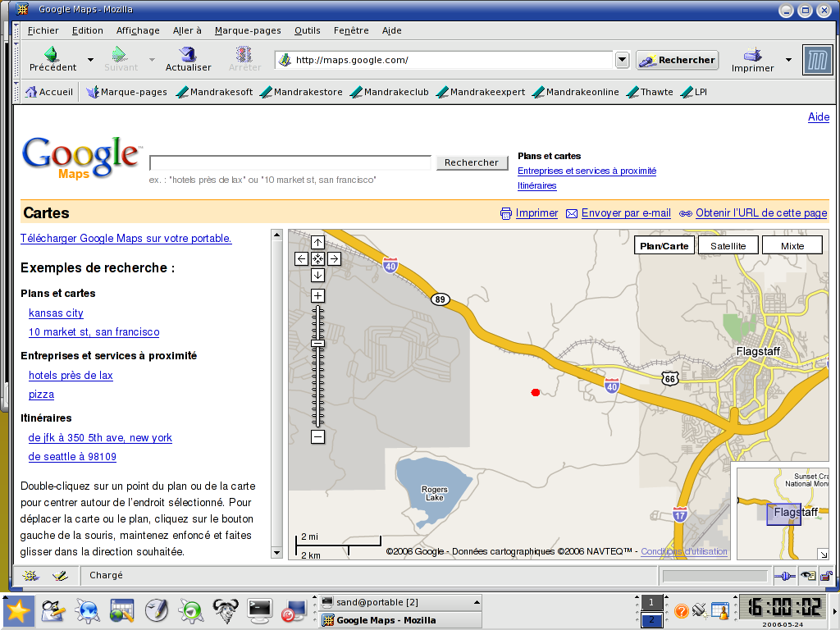Open the Itinéraires link
Image resolution: width=840 pixels, height=630 pixels.
pyautogui.click(x=536, y=186)
